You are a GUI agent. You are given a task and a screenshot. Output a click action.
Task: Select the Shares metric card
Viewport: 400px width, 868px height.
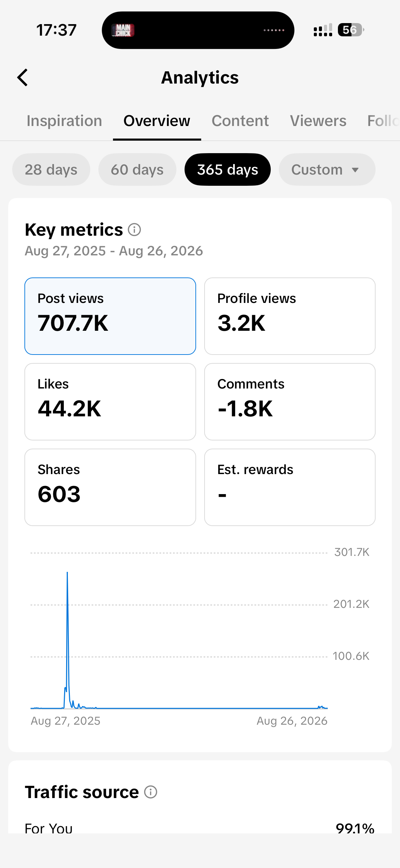[110, 487]
